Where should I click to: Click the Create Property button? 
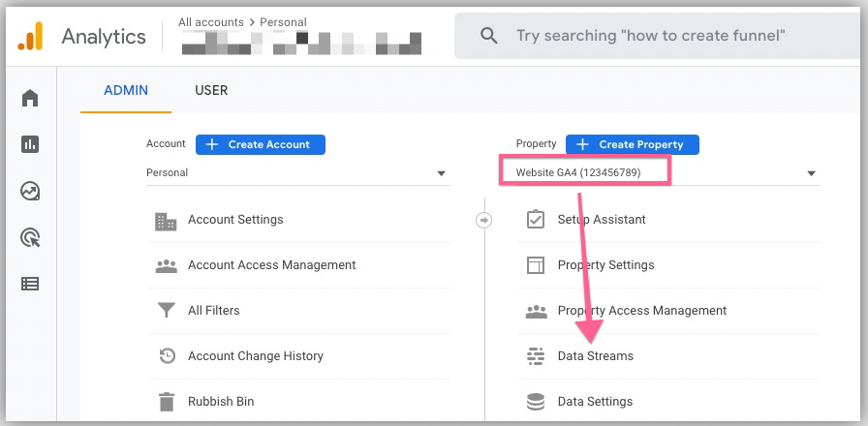[x=632, y=144]
